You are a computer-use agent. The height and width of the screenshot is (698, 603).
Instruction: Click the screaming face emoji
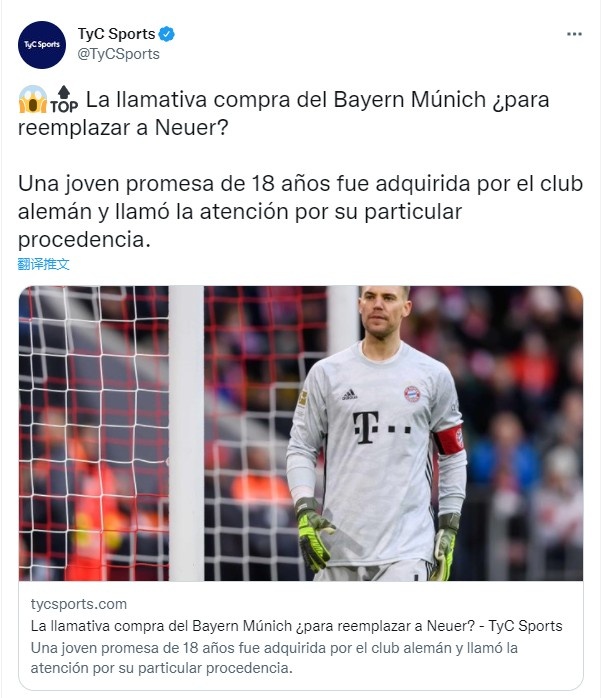(32, 99)
